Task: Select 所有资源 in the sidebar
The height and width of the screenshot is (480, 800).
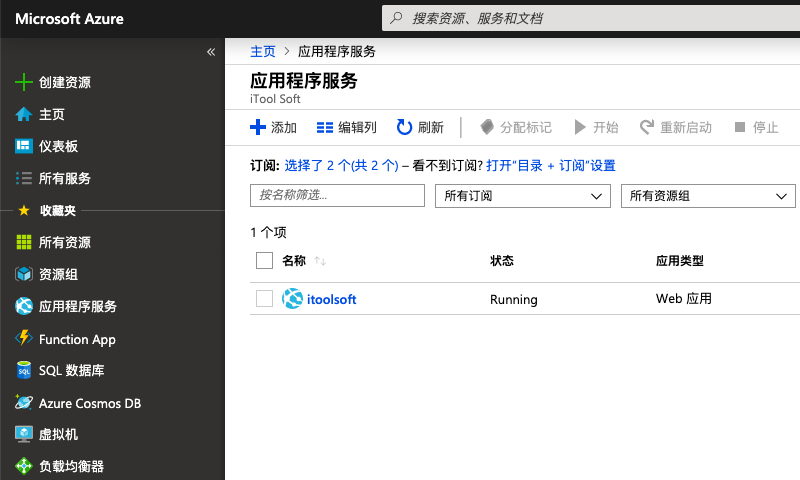Action: [x=65, y=242]
